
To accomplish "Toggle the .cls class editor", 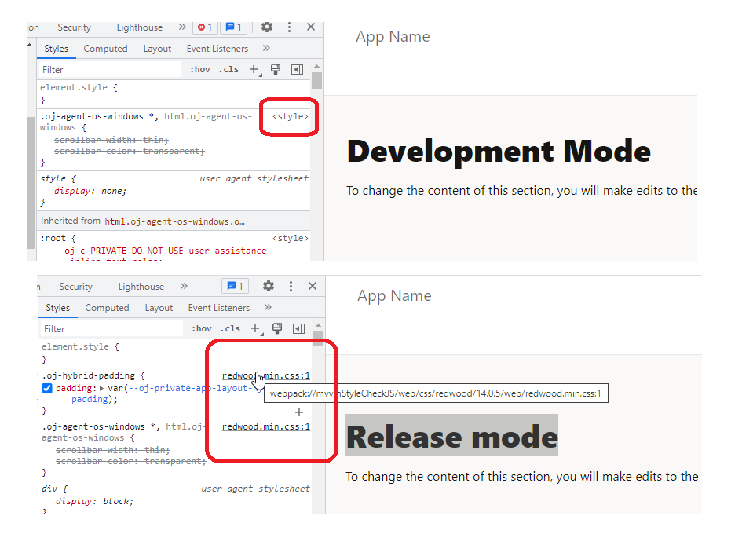I will [x=228, y=69].
